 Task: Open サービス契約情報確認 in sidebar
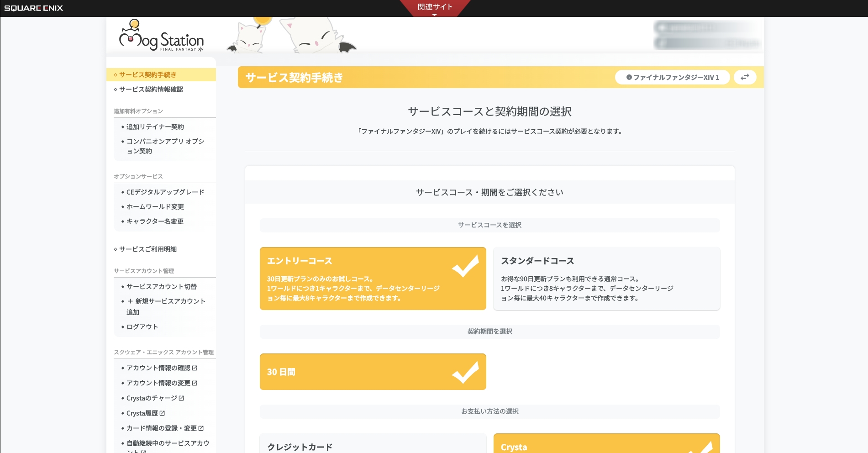click(x=151, y=89)
